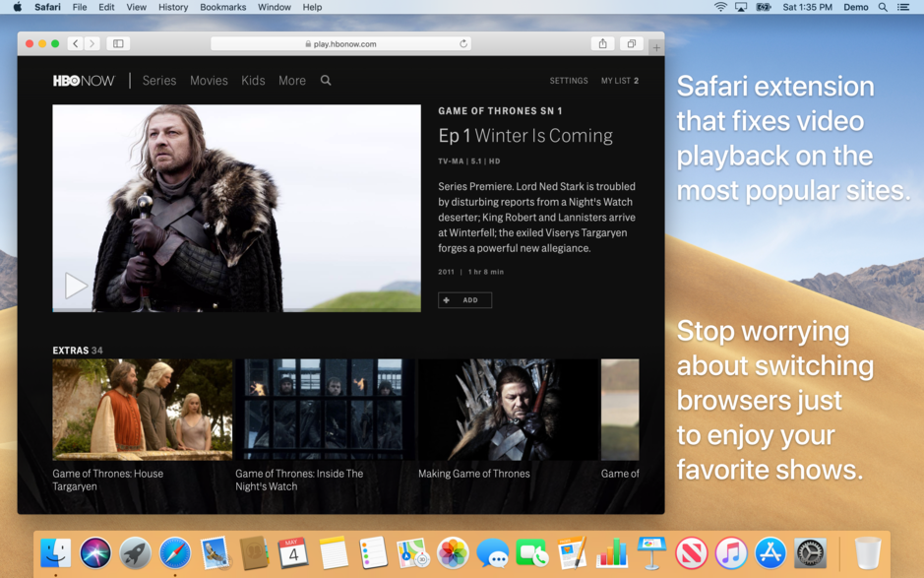This screenshot has height=578, width=924.
Task: Open Safari compass icon in Dock
Action: (x=175, y=553)
